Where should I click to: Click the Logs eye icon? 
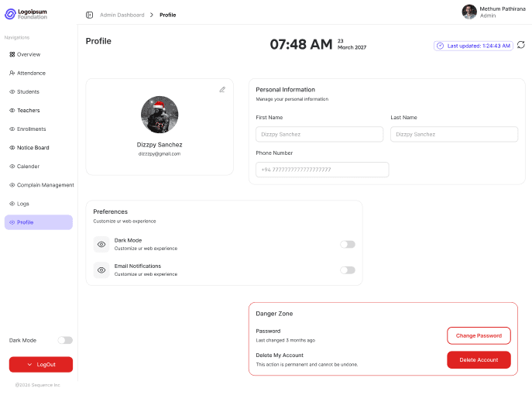pyautogui.click(x=12, y=204)
